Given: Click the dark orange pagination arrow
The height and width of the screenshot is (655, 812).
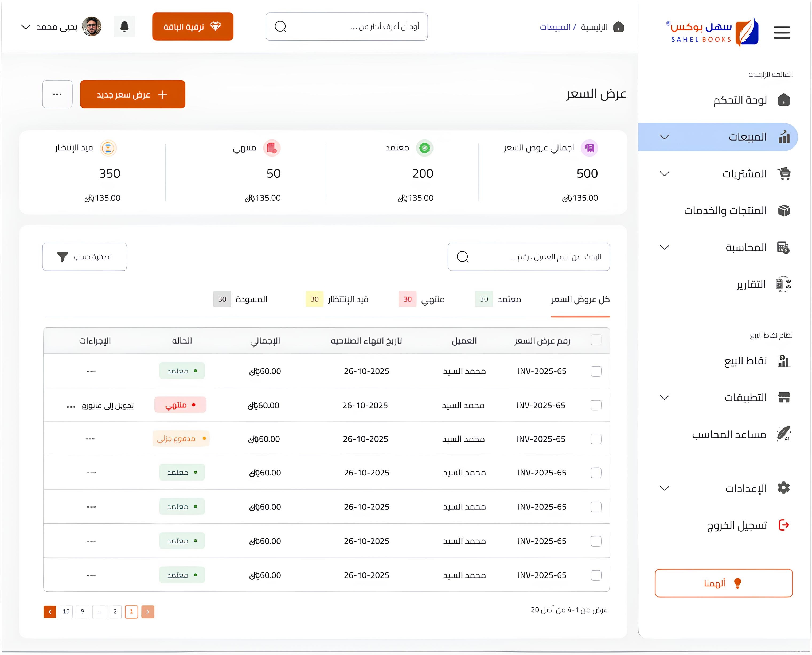Looking at the screenshot, I should 50,612.
